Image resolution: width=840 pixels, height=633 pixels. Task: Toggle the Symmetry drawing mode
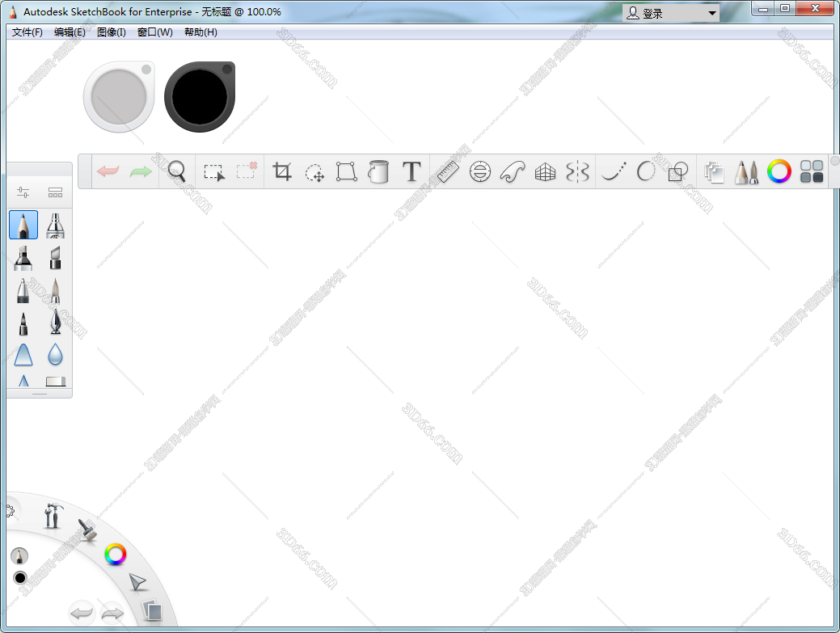tap(577, 171)
